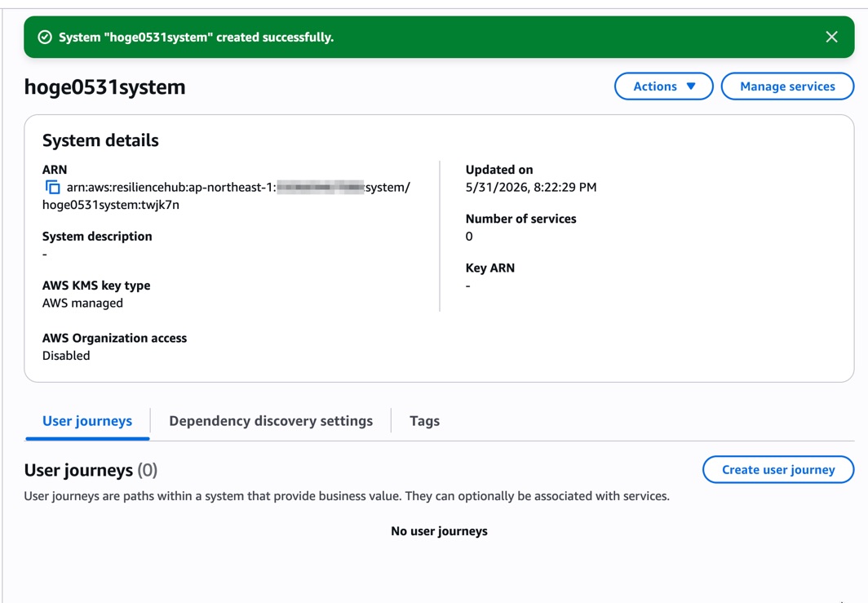Click the Manage services button
This screenshot has width=868, height=603.
787,86
